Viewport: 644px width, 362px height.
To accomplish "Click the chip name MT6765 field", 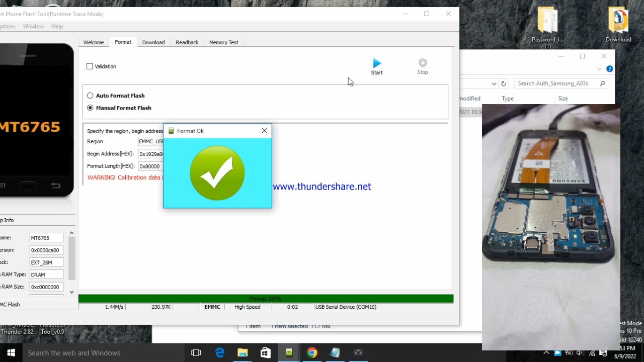I will point(46,238).
